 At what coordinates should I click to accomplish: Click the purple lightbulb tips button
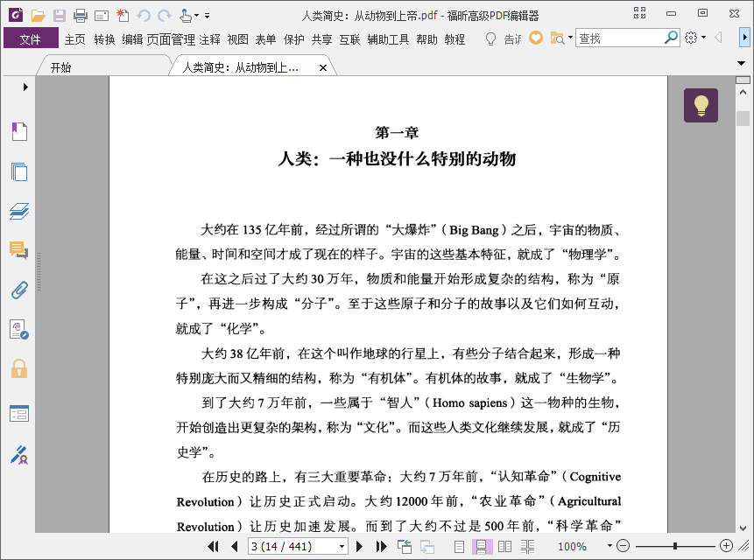701,105
